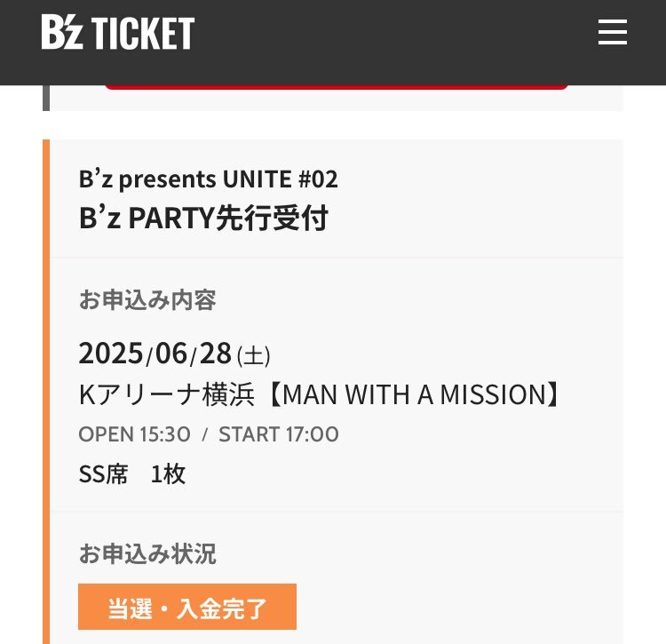Click the (土) day-of-week label
Screen dimensions: 666x644
[x=254, y=355]
